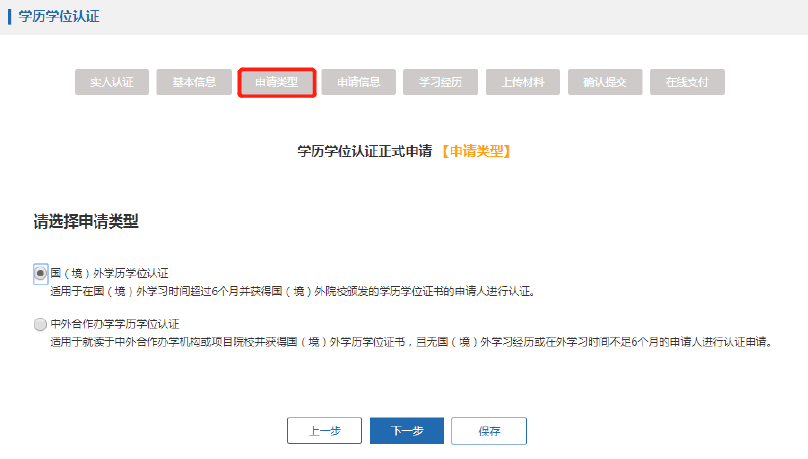Click the orange 【申请类型】 heading text
The width and height of the screenshot is (808, 459).
(475, 151)
